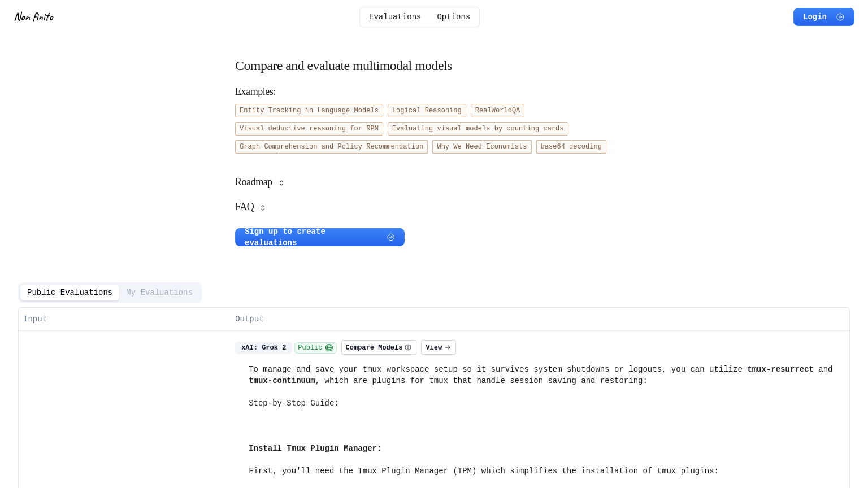Click the info icon beside Compare Models
Viewport: 868px width, 488px height.
[408, 348]
